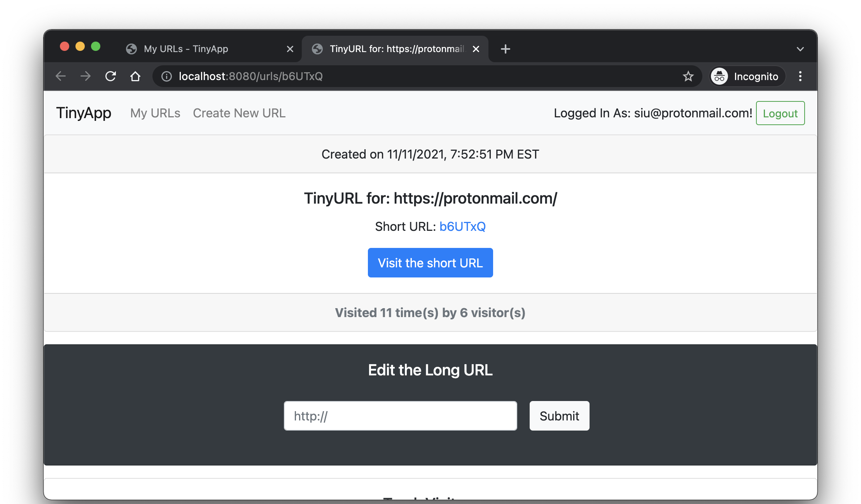This screenshot has width=861, height=504.
Task: Submit the edited long URL
Action: coord(559,416)
